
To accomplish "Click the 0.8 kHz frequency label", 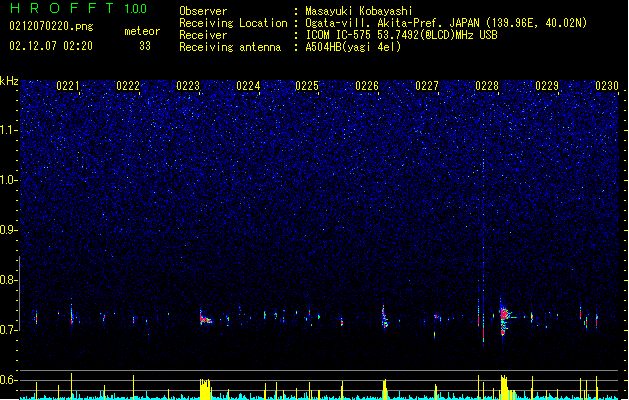I will pyautogui.click(x=8, y=280).
